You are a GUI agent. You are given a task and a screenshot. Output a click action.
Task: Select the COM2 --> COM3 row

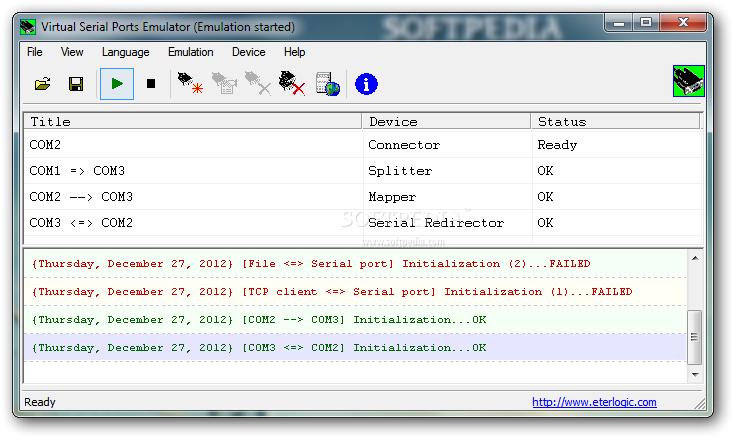coord(363,197)
